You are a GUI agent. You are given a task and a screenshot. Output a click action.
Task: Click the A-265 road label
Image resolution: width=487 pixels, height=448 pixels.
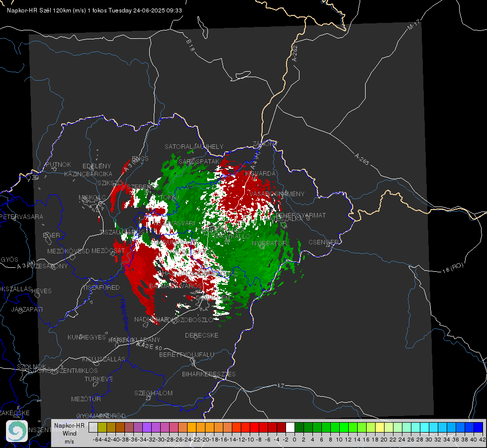pyautogui.click(x=362, y=159)
